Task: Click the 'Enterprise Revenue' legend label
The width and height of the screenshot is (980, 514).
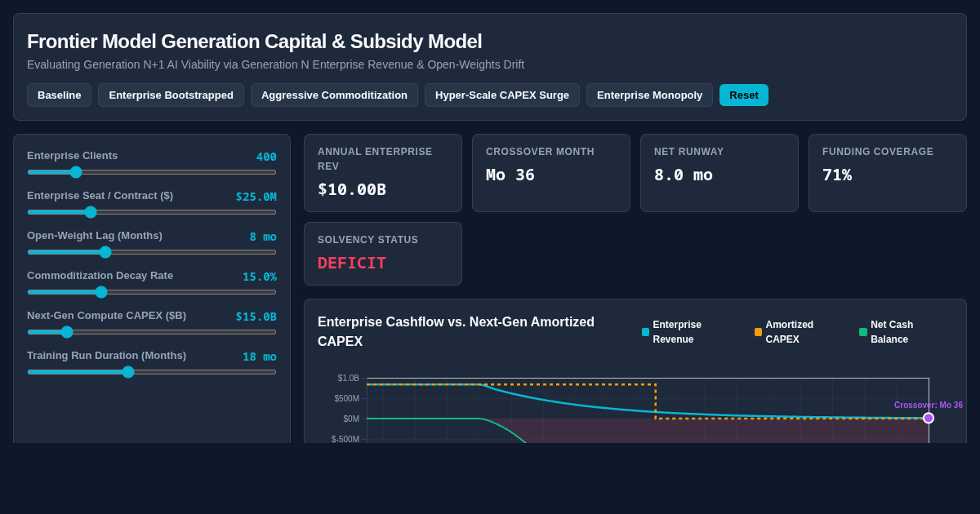Action: click(x=677, y=332)
